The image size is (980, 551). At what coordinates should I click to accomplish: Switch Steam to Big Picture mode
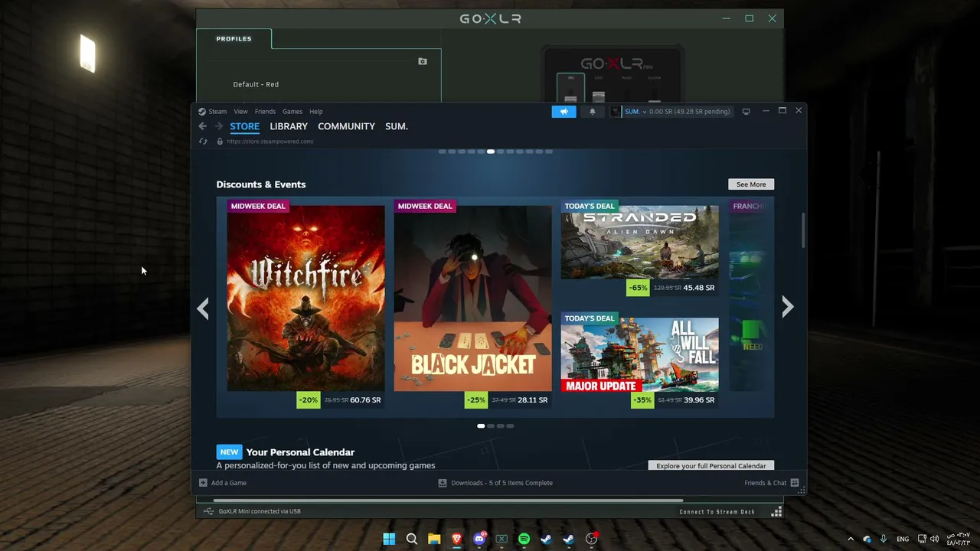tap(746, 112)
